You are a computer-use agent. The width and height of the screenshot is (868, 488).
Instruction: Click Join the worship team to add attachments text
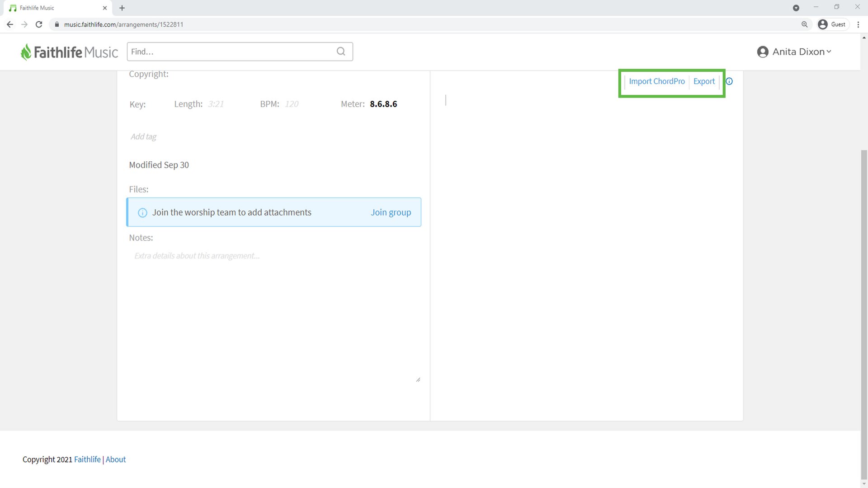[231, 212]
